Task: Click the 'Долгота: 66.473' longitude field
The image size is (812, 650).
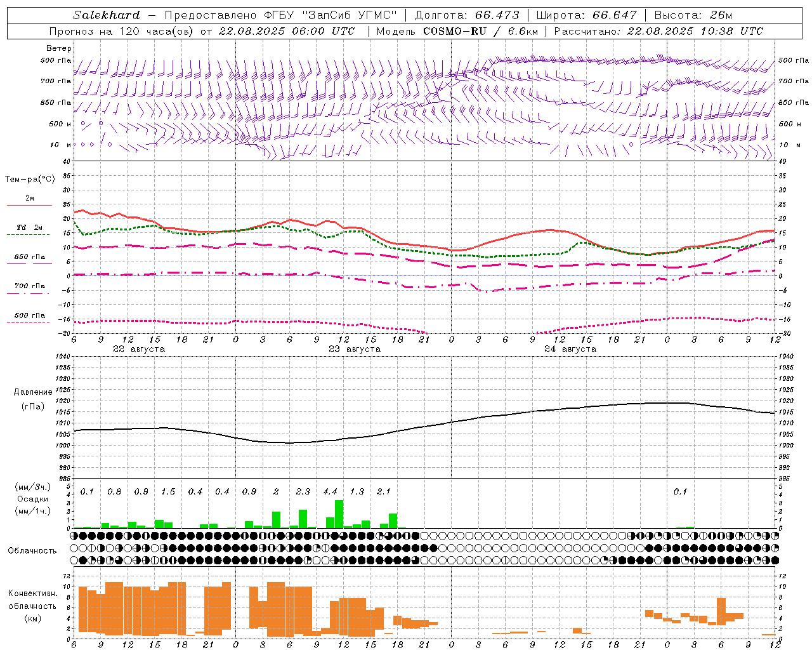Action: click(467, 15)
